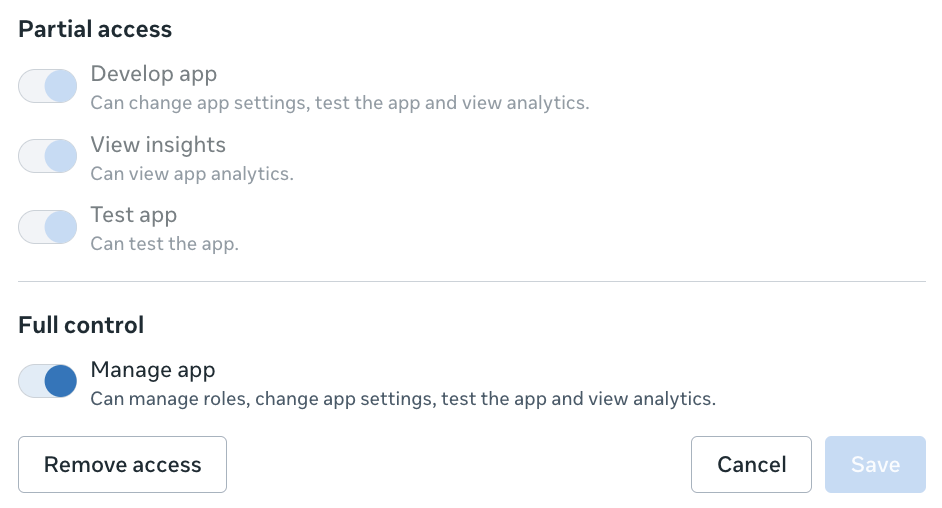This screenshot has height=508, width=942.
Task: Click the Save button
Action: tap(875, 464)
